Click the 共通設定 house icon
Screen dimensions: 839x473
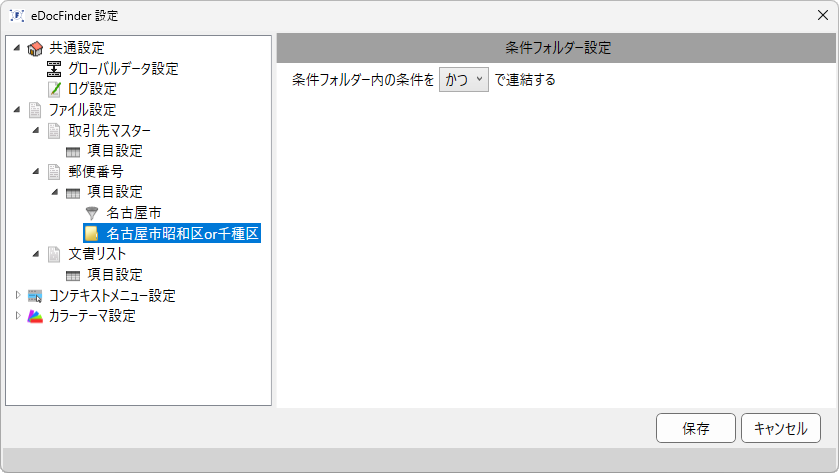[x=35, y=48]
